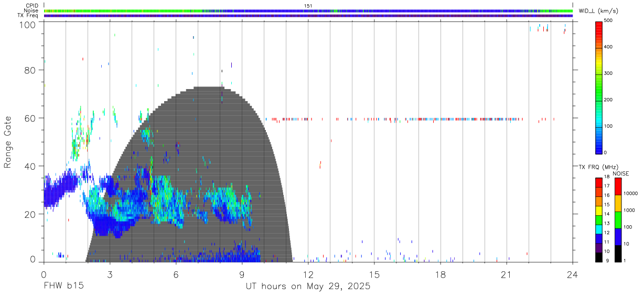Click the y-axis tick label 20
Screen dimensions: 644x297
[30, 214]
